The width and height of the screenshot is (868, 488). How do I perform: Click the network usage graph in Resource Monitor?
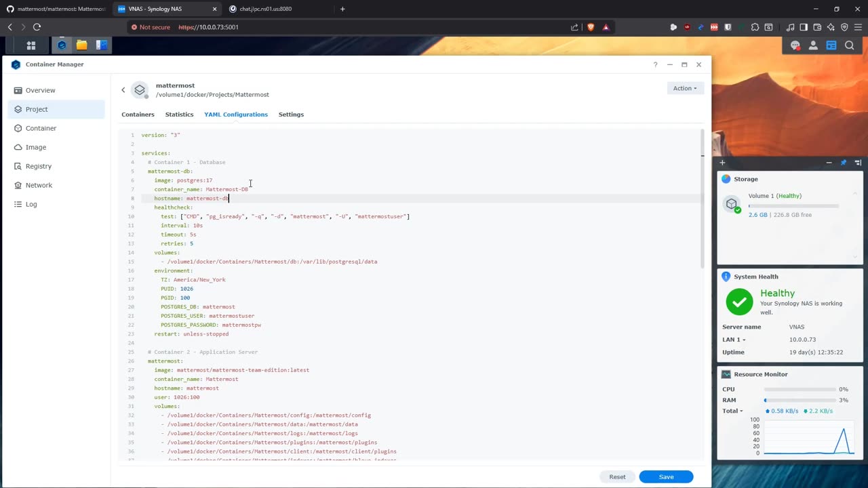(810, 438)
